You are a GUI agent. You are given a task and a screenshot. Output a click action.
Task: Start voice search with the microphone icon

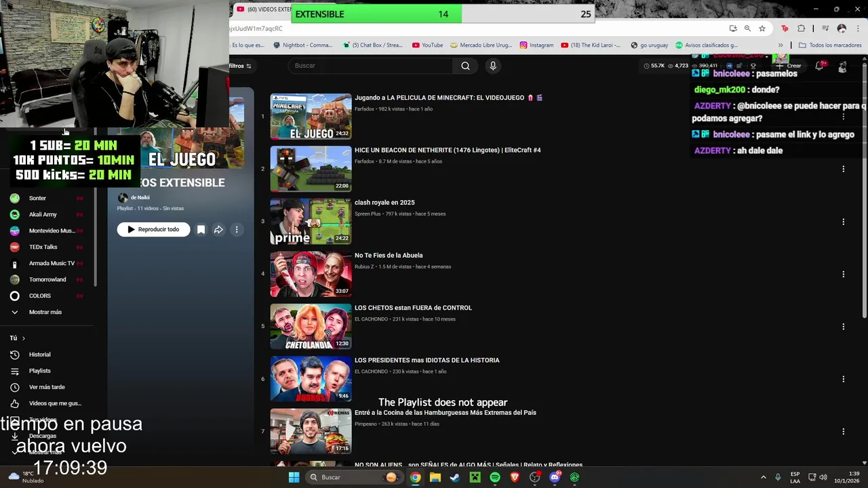tap(493, 66)
